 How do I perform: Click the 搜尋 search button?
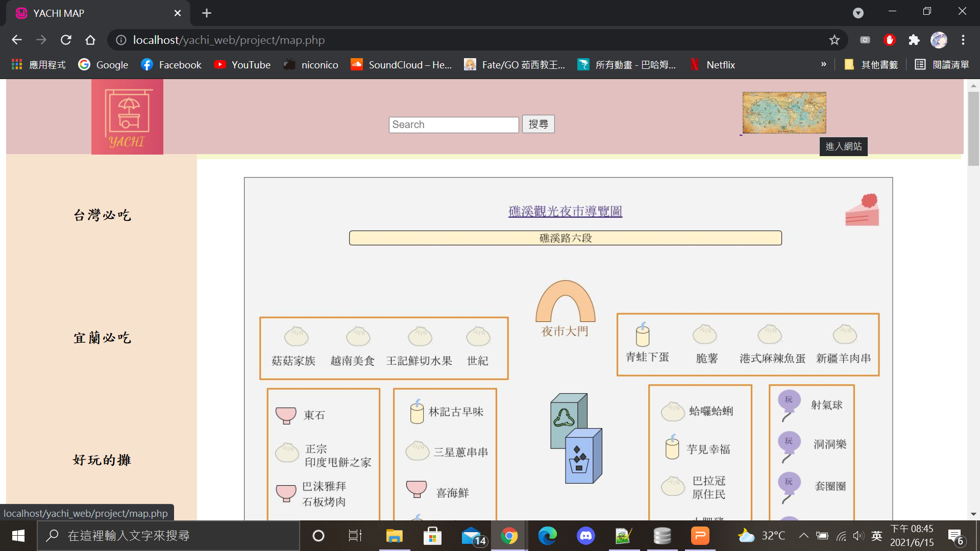pos(538,124)
